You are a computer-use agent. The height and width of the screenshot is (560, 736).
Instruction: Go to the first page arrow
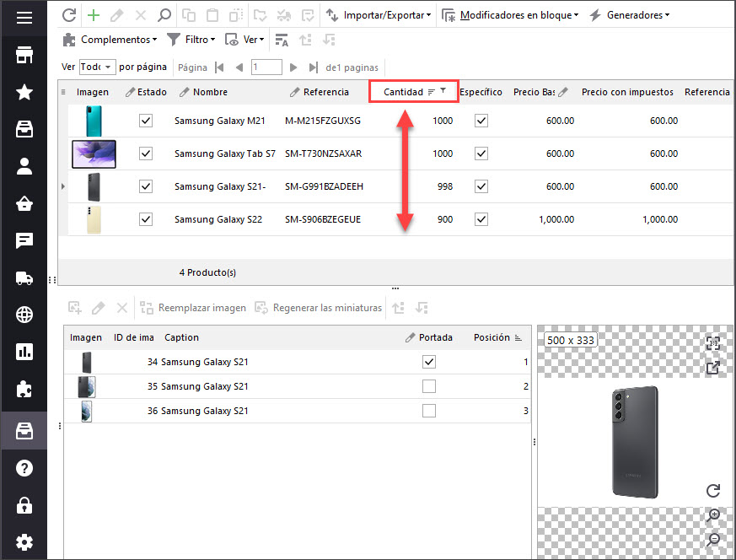(x=219, y=67)
